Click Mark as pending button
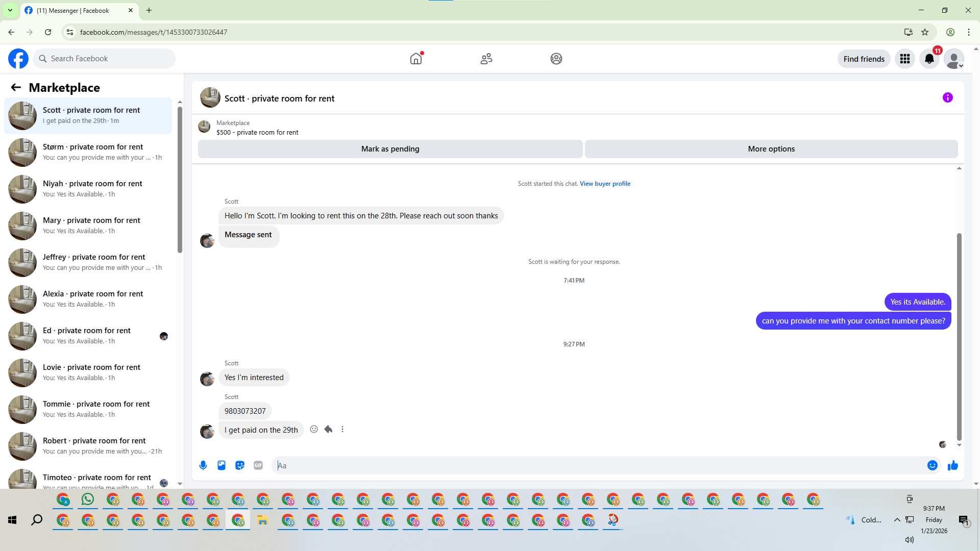Image resolution: width=980 pixels, height=551 pixels. pos(390,149)
